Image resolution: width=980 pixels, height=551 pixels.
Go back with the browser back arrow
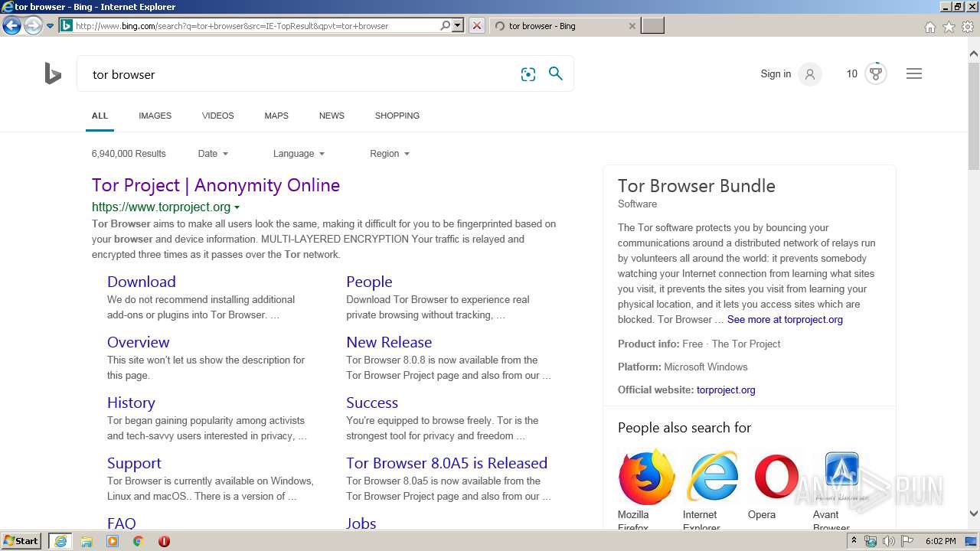11,25
